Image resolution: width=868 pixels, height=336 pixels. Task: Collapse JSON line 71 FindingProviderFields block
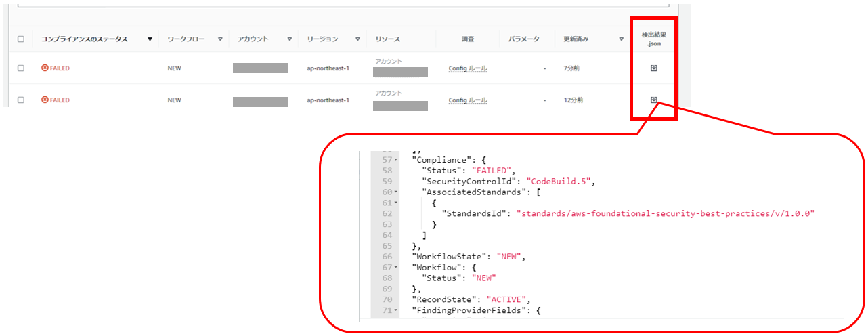(x=396, y=310)
